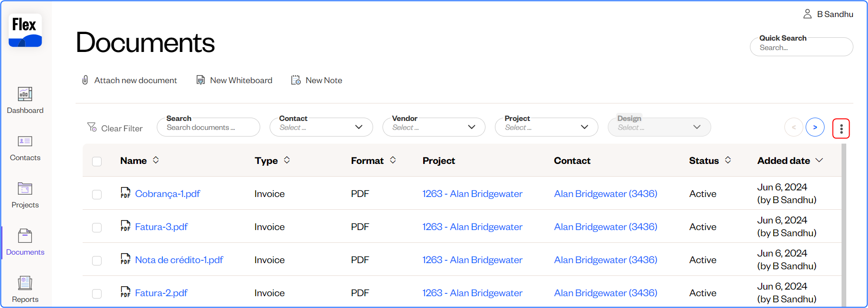The height and width of the screenshot is (308, 868).
Task: Open Reports from the sidebar
Action: point(25,283)
